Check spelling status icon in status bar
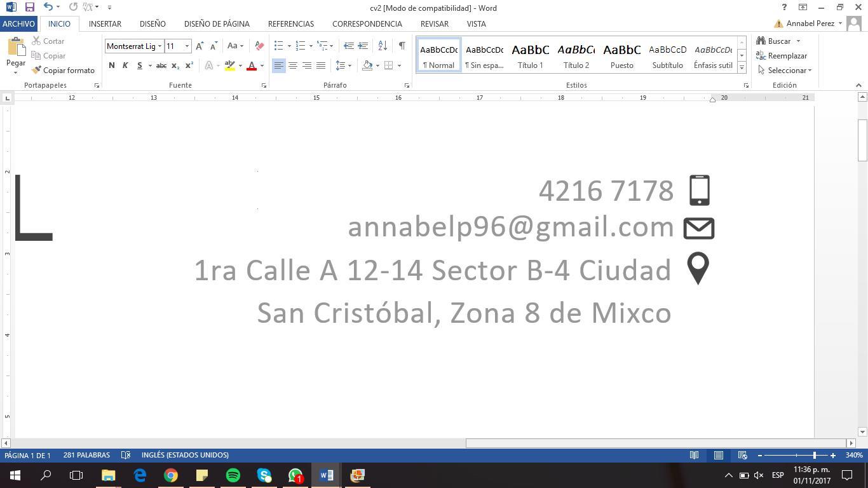The width and height of the screenshot is (868, 488). [x=126, y=455]
